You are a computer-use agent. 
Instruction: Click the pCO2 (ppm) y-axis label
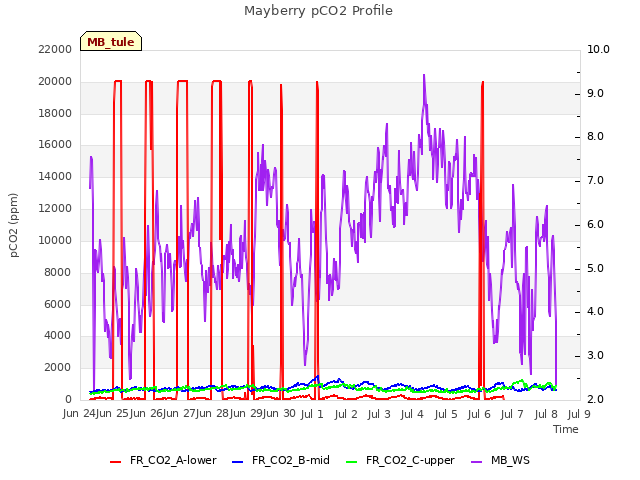point(14,225)
